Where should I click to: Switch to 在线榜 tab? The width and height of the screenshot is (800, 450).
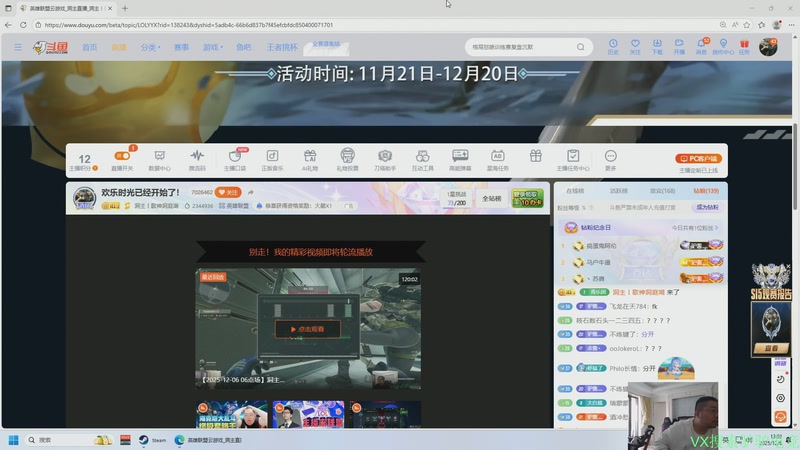point(575,191)
